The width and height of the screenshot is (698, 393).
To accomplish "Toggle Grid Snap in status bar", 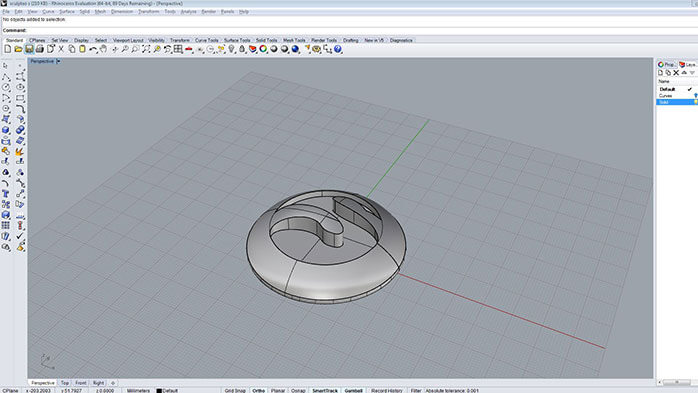I will (235, 390).
